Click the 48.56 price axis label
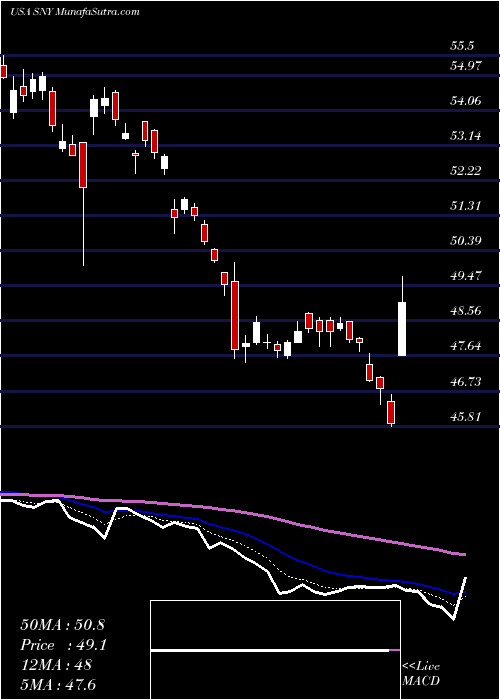The height and width of the screenshot is (700, 500). click(x=466, y=311)
